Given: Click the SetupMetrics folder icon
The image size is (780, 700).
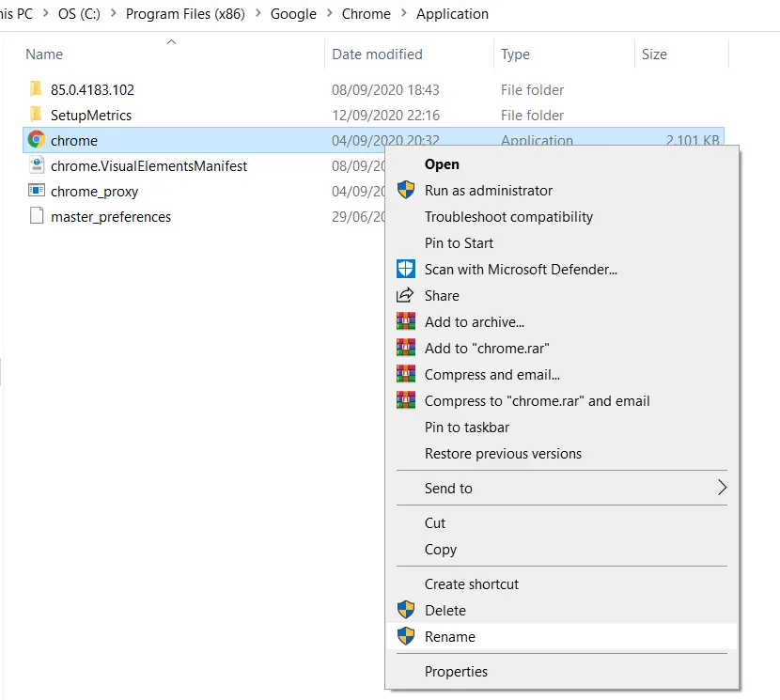Looking at the screenshot, I should (36, 115).
